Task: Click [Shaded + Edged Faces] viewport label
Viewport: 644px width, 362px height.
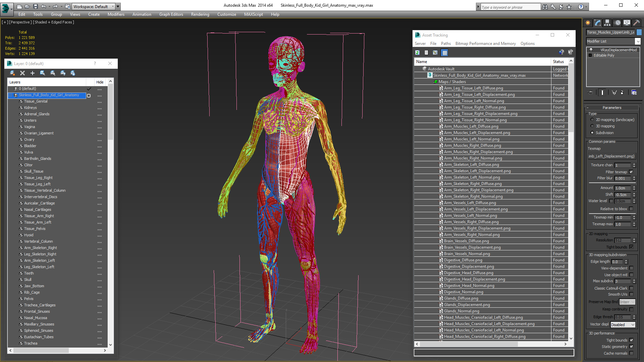Action: tap(54, 22)
